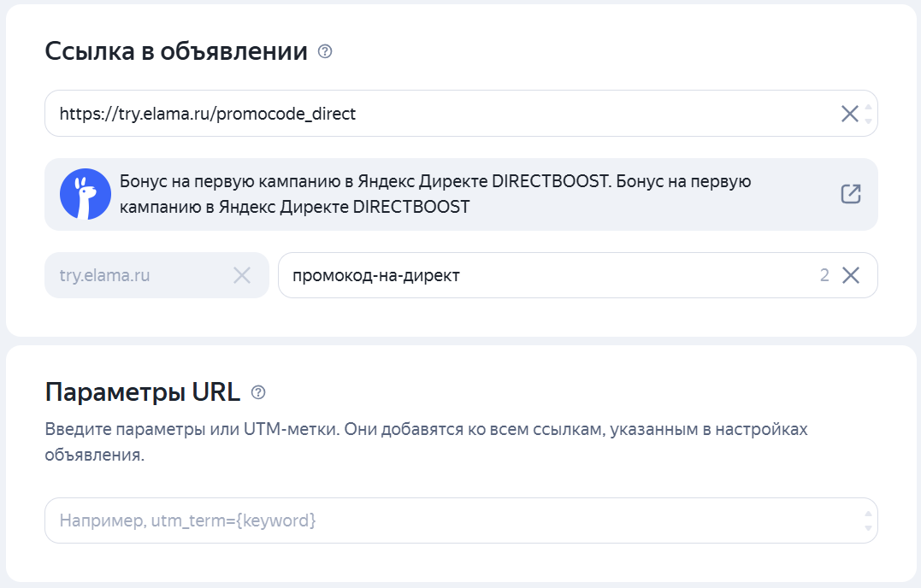Click the remaining characters counter 2
Screen dimensions: 921x588
[x=824, y=275]
